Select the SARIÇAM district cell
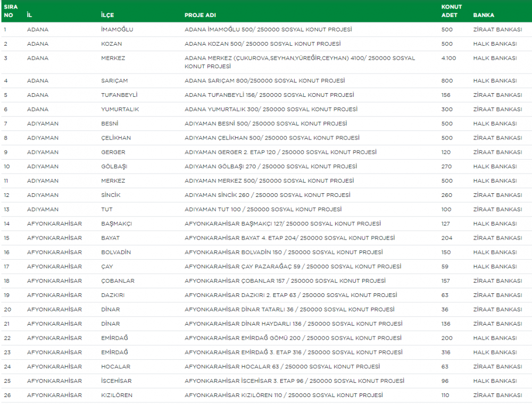Viewport: 532px width, 404px height. click(x=114, y=81)
